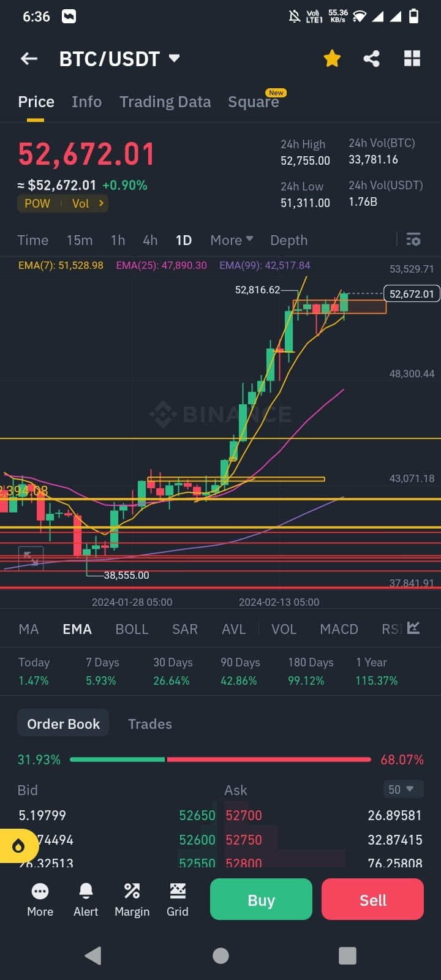The width and height of the screenshot is (441, 980).
Task: Tap the large 52,672.01 last price
Action: coord(86,154)
